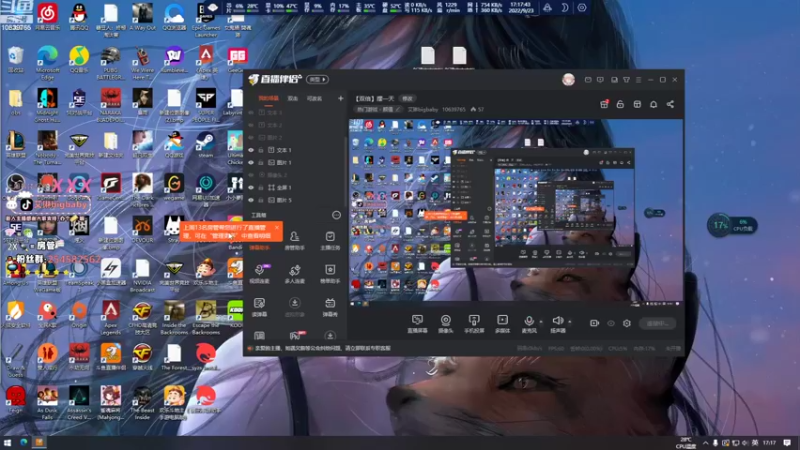Click the taskbar clock showing 17:17
The width and height of the screenshot is (800, 450).
(x=769, y=442)
